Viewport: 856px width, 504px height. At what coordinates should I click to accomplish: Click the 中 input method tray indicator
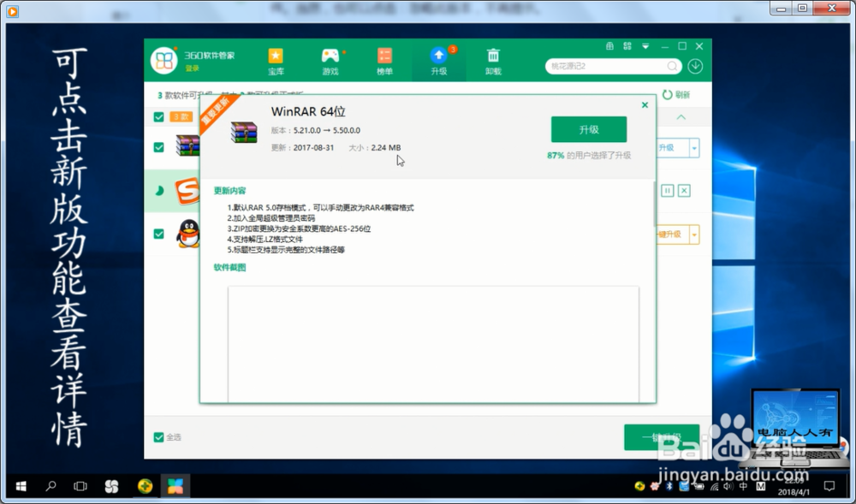[x=744, y=486]
